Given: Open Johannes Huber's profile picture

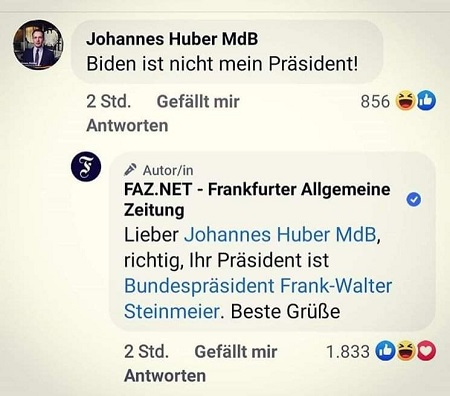Looking at the screenshot, I should click(38, 45).
